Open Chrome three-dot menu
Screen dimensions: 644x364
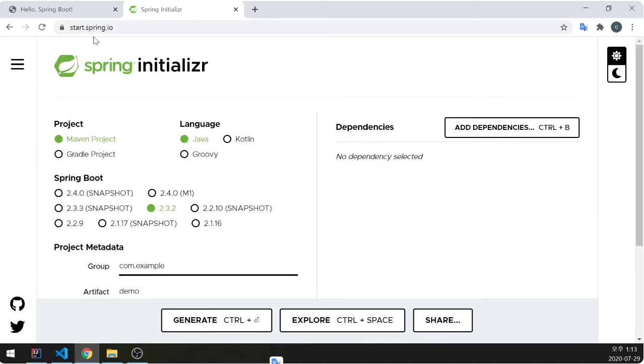(x=632, y=27)
